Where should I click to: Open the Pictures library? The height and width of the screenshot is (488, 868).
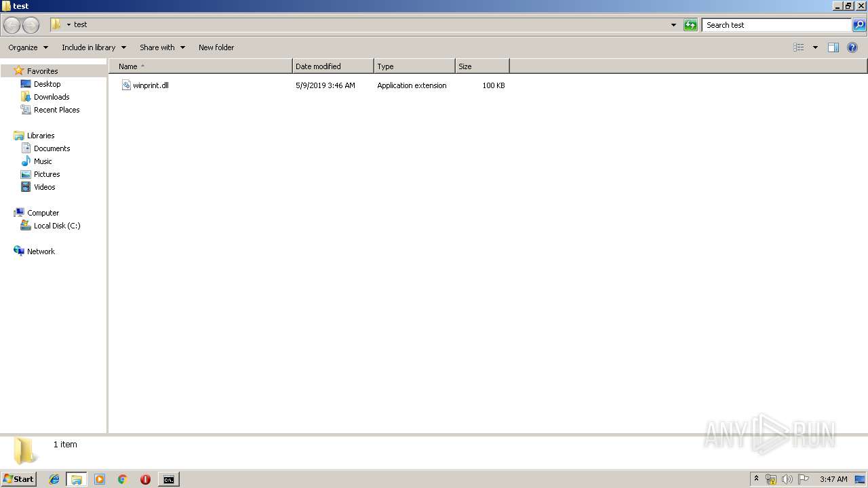[x=47, y=174]
